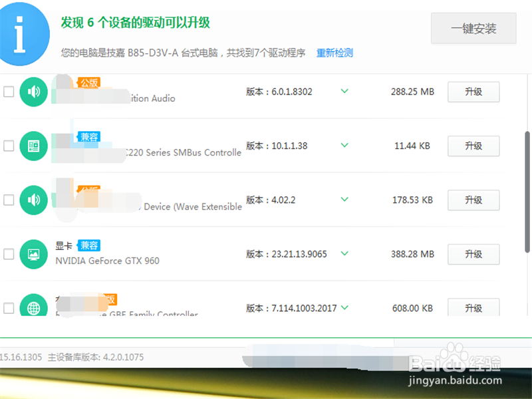
Task: Upgrade the 178.53 KB audio device driver
Action: pos(473,200)
